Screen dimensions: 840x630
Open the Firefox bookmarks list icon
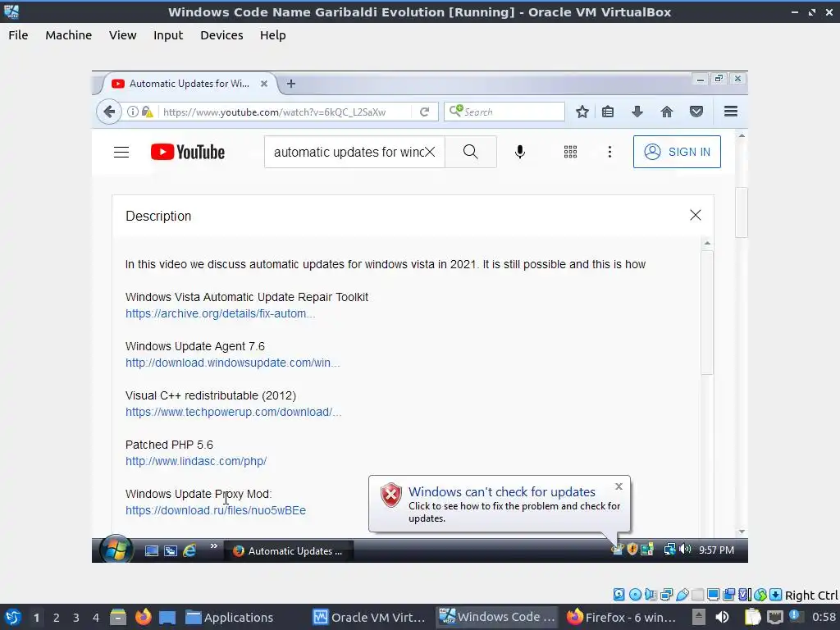click(608, 112)
